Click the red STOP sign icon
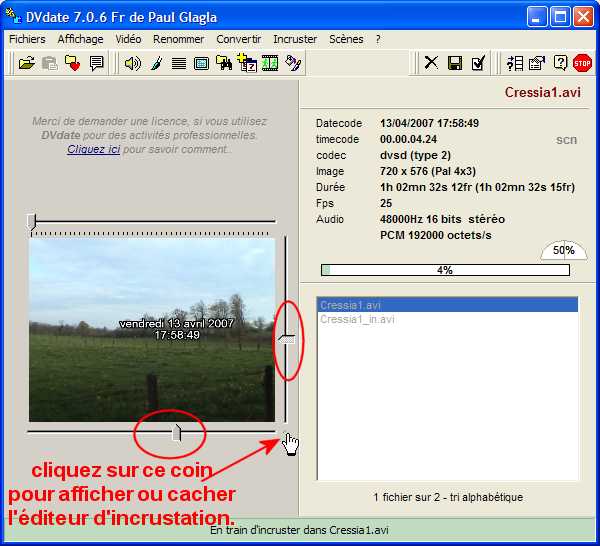 [x=582, y=63]
